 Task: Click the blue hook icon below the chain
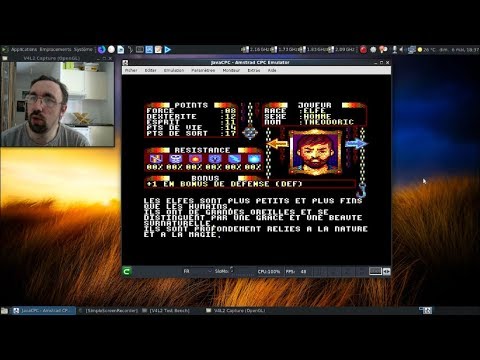tap(361, 191)
